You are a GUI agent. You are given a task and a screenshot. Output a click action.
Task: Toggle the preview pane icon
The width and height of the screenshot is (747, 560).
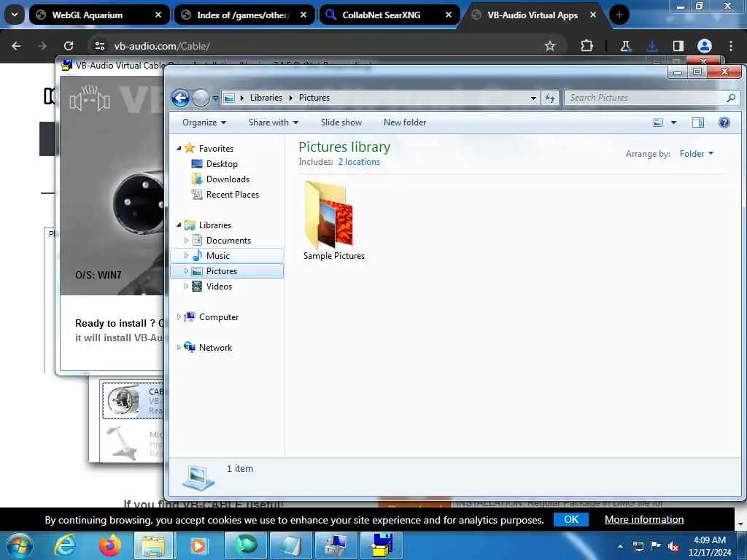(x=698, y=122)
